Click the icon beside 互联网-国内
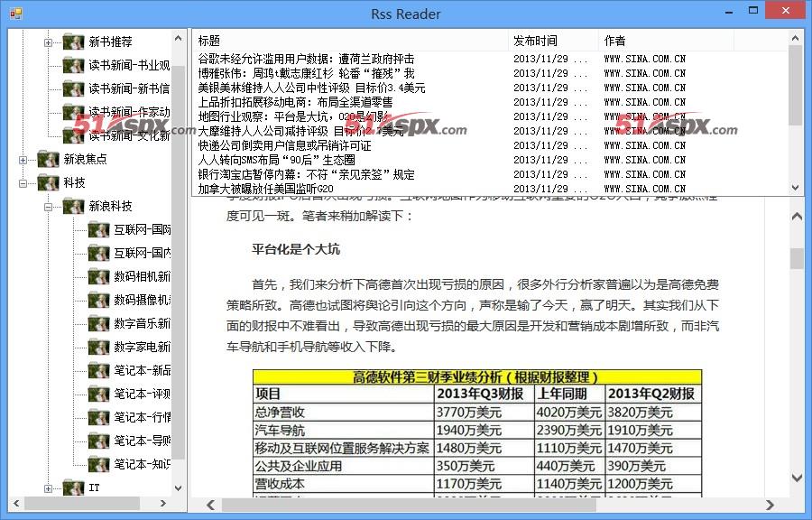This screenshot has height=520, width=812. click(98, 253)
